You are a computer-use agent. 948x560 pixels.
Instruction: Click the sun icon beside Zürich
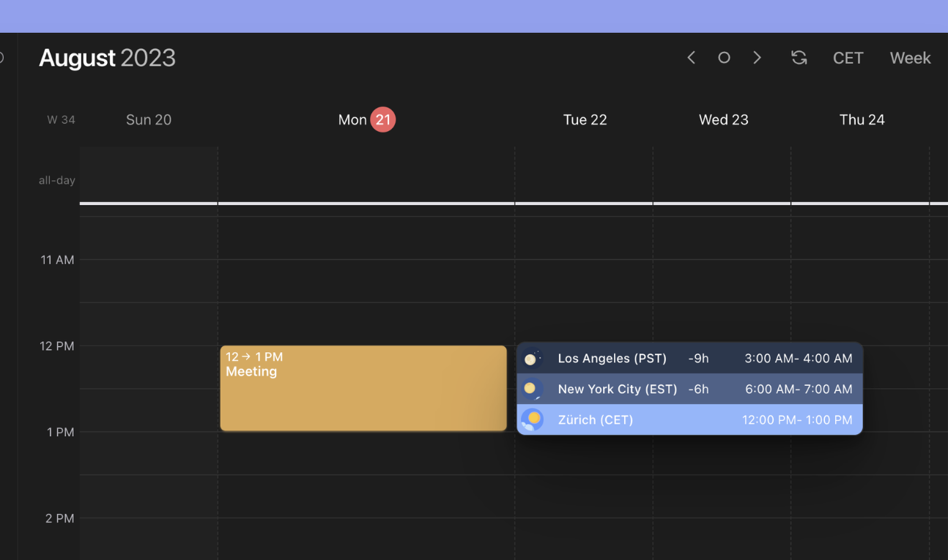[x=532, y=419]
